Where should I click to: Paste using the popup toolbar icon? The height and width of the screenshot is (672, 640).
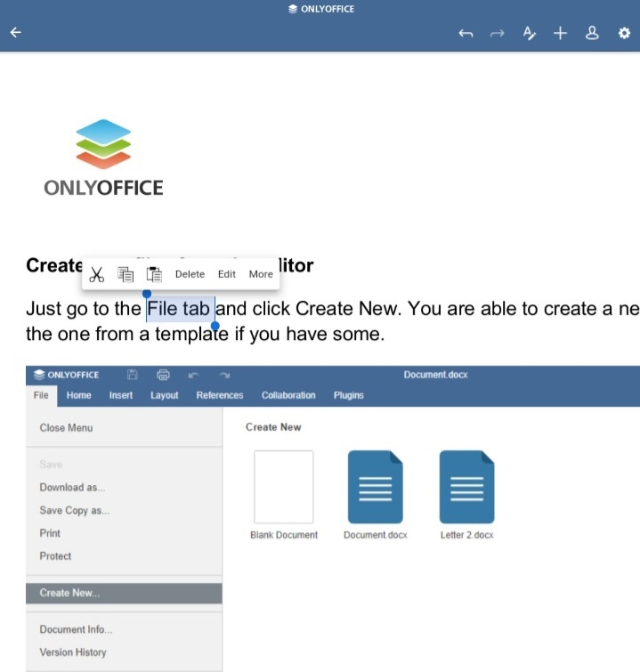point(154,274)
